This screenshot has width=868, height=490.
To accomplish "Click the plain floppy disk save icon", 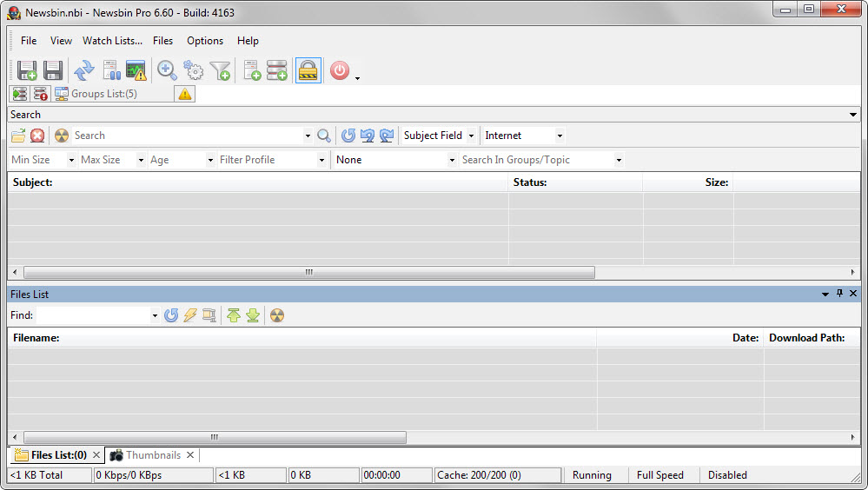I will click(53, 71).
